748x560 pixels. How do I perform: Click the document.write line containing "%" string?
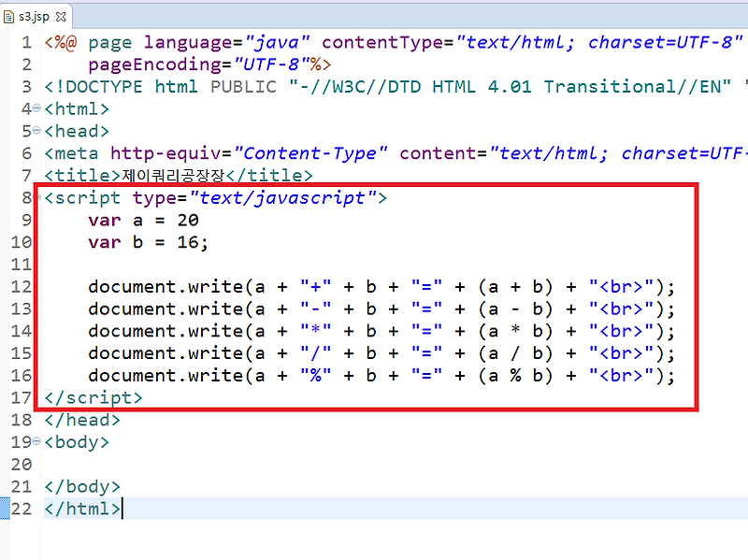tap(381, 376)
